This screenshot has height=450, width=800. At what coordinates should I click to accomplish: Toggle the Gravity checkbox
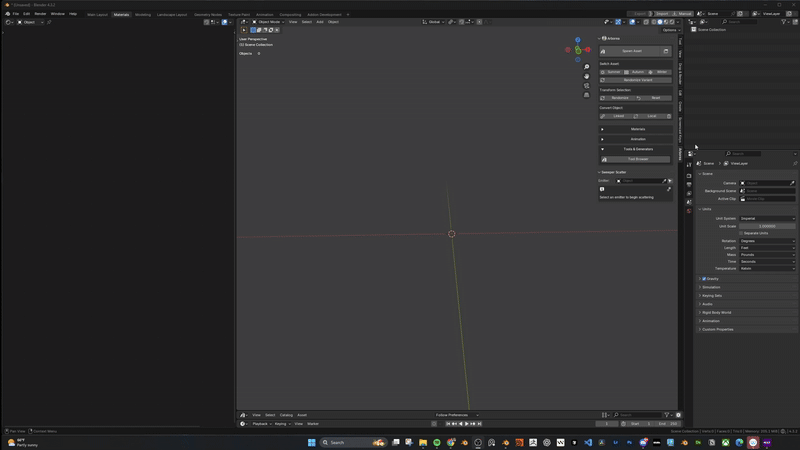(x=704, y=279)
